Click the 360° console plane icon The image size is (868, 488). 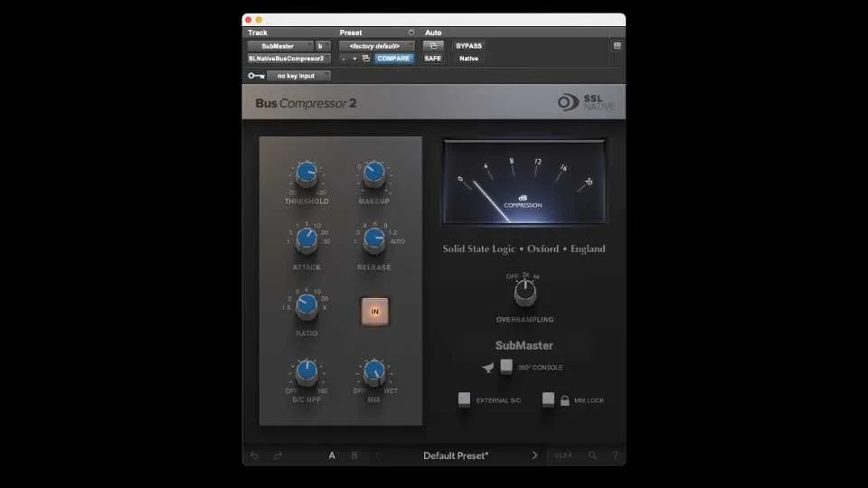point(487,368)
